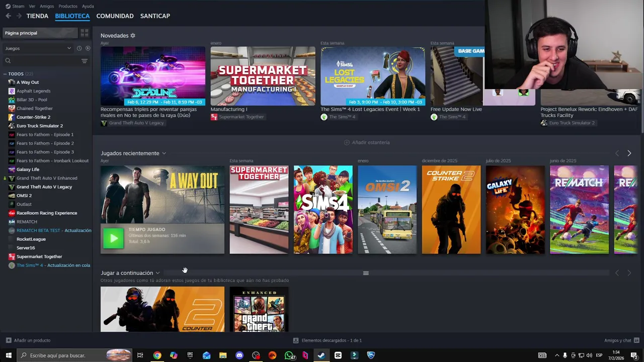Switch to the COMUNIDAD tab
Screen dimensions: 644x362
115,16
